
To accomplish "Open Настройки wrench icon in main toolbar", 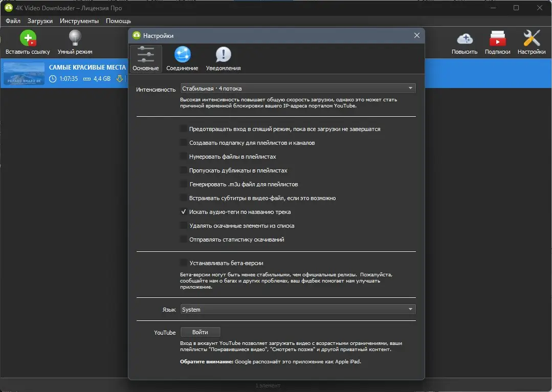I will (531, 38).
